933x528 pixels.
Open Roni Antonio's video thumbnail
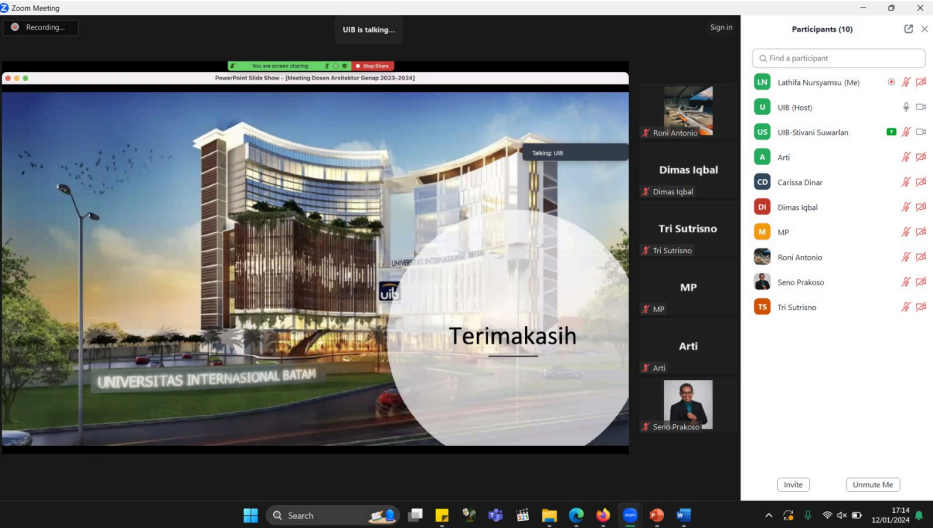pyautogui.click(x=688, y=111)
